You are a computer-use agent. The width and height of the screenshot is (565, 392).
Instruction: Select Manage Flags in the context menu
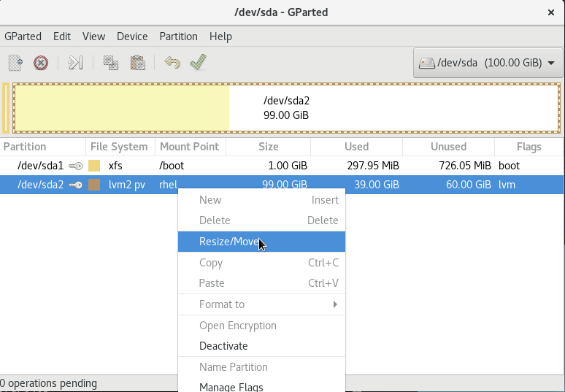(x=261, y=386)
